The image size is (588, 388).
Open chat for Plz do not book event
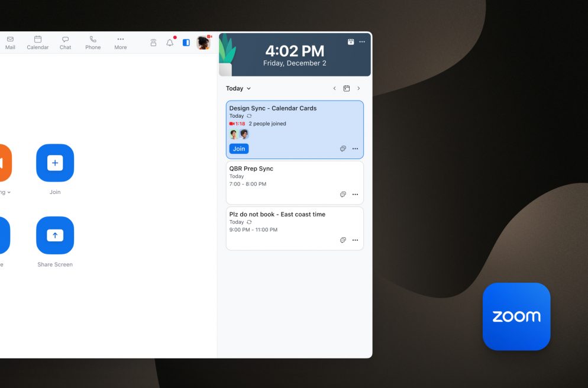(x=343, y=240)
